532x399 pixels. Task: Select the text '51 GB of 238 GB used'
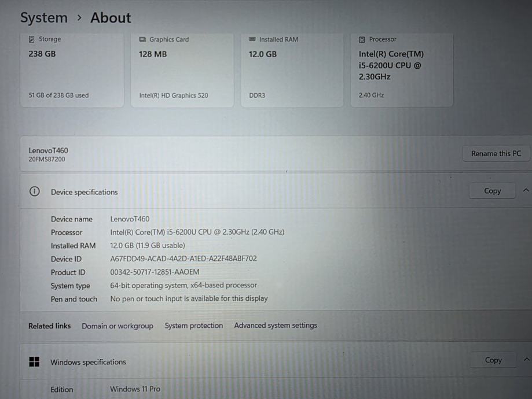pyautogui.click(x=58, y=95)
